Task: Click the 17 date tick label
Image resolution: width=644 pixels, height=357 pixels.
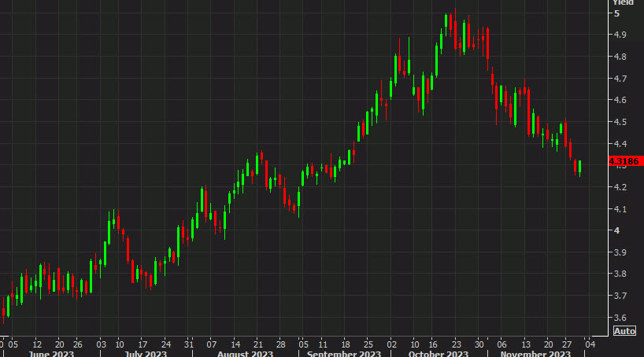Action: point(142,344)
